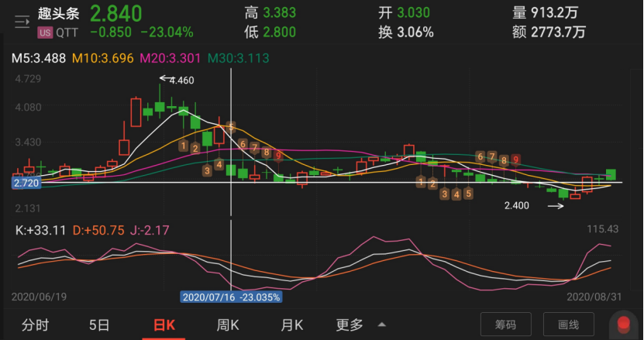Select the M10:3.696 moving average label
The width and height of the screenshot is (644, 340).
(x=102, y=58)
